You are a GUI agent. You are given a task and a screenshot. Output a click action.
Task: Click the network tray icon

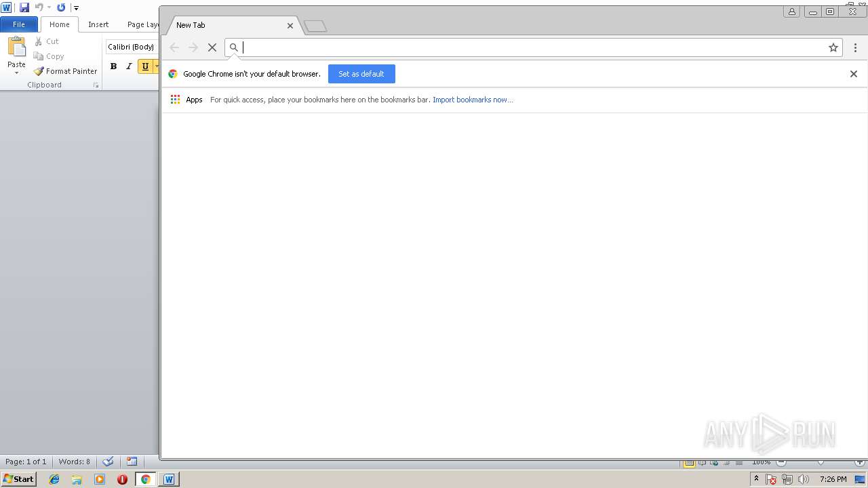click(x=787, y=479)
